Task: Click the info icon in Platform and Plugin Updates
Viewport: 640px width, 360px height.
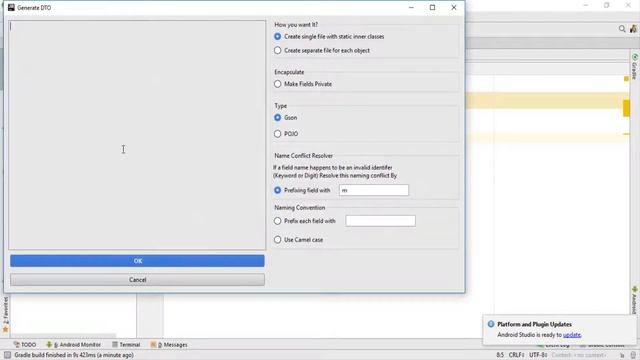Action: [x=491, y=324]
